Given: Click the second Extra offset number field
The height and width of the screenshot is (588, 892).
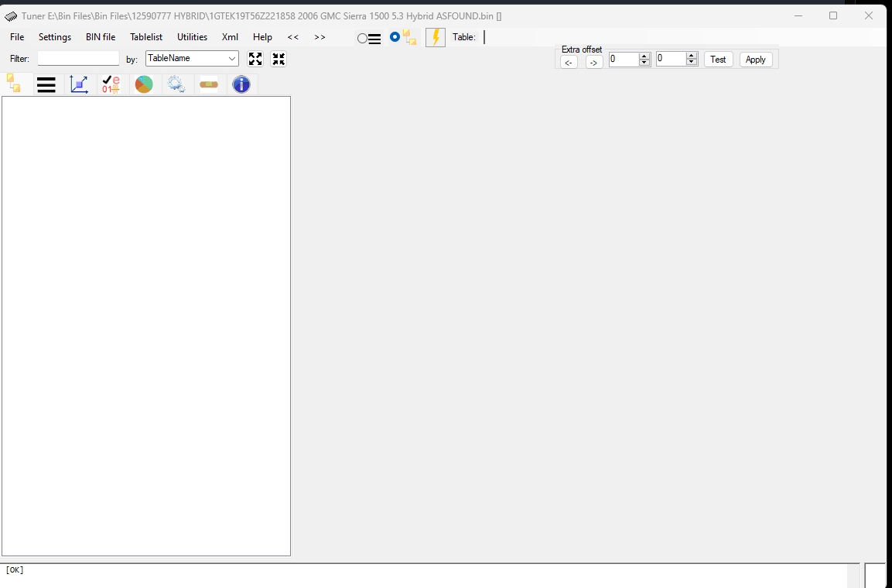Looking at the screenshot, I should [x=672, y=59].
